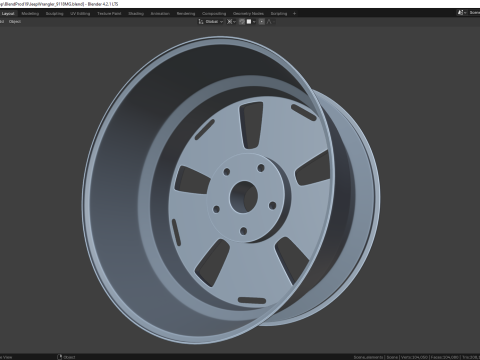Open the transform pivot point dropdown
This screenshot has height=360, width=480.
click(231, 22)
